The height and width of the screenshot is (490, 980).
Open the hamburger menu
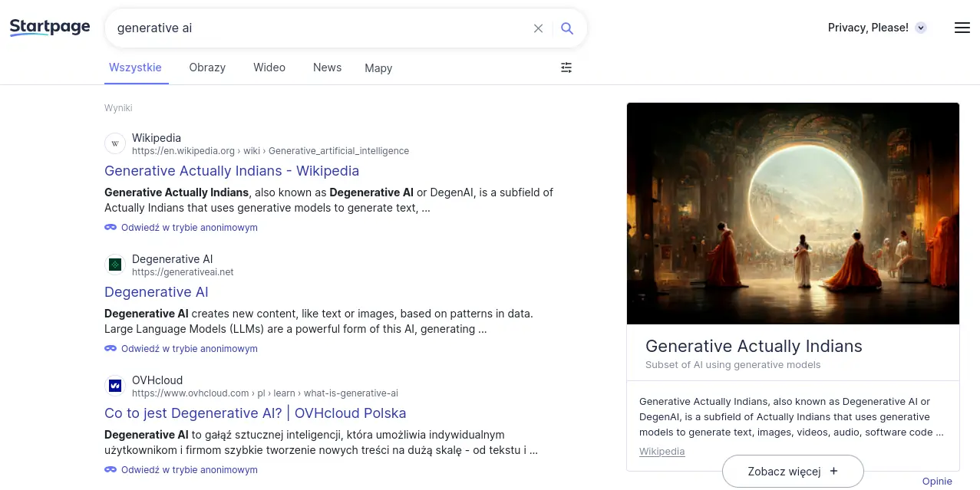point(962,28)
